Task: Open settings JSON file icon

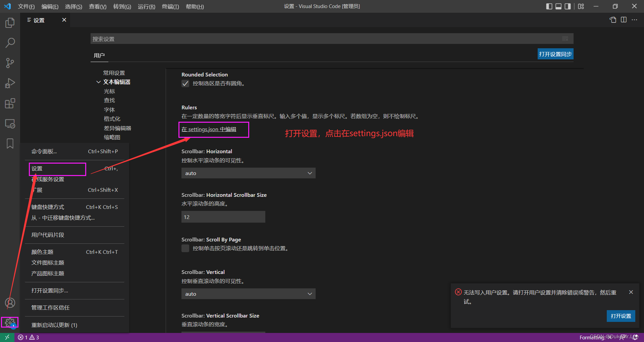Action: tap(613, 20)
